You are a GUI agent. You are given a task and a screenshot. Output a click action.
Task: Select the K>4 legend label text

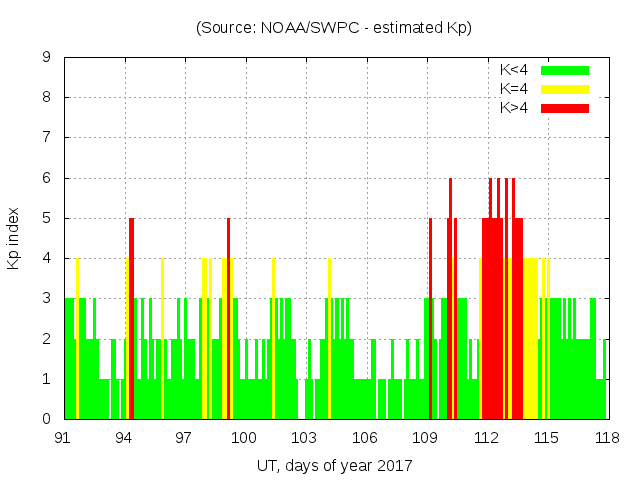tap(515, 107)
